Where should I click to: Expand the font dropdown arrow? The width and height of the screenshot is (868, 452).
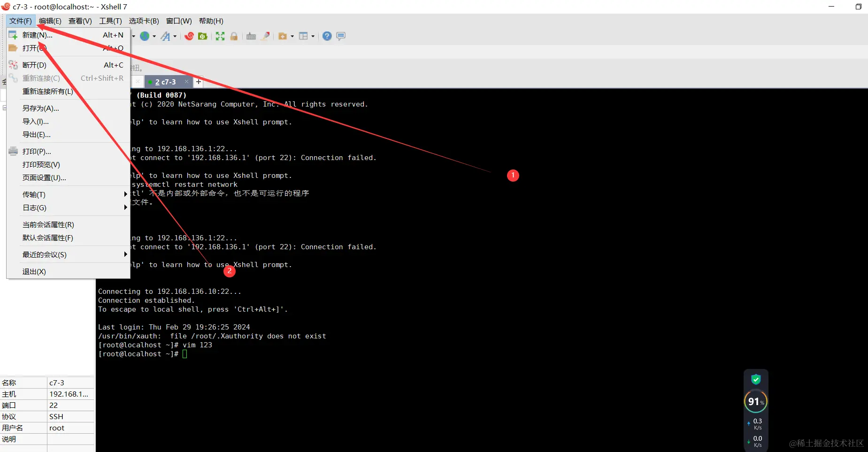175,36
